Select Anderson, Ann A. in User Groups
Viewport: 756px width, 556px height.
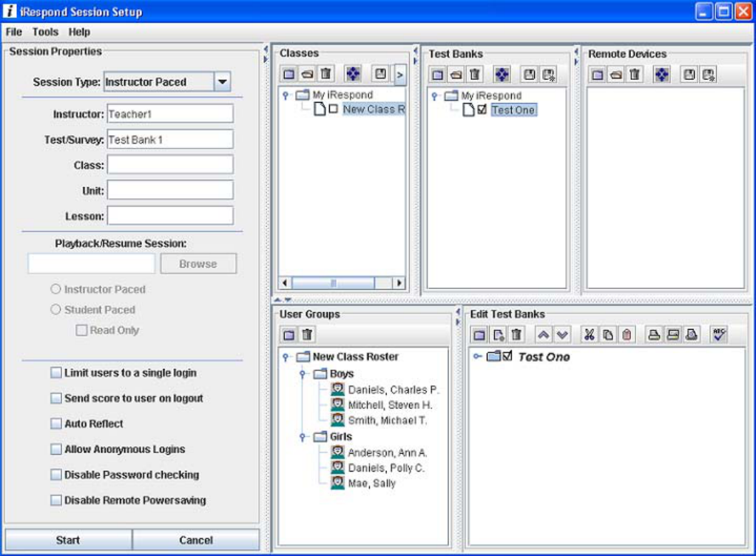click(379, 452)
